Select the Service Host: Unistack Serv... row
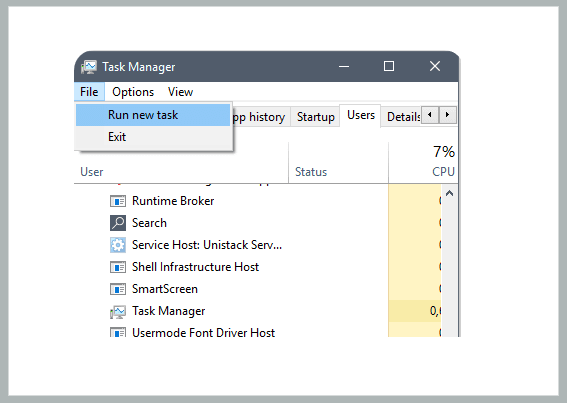 pyautogui.click(x=258, y=245)
